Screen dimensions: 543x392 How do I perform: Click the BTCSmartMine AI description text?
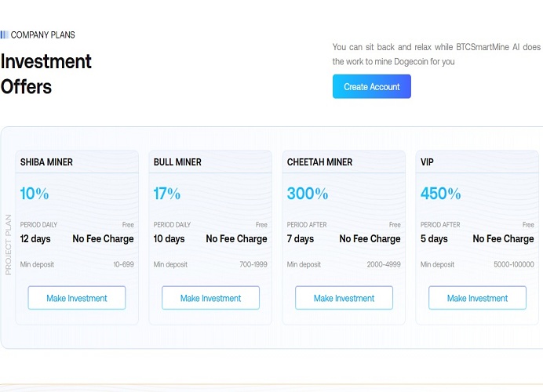tap(436, 54)
